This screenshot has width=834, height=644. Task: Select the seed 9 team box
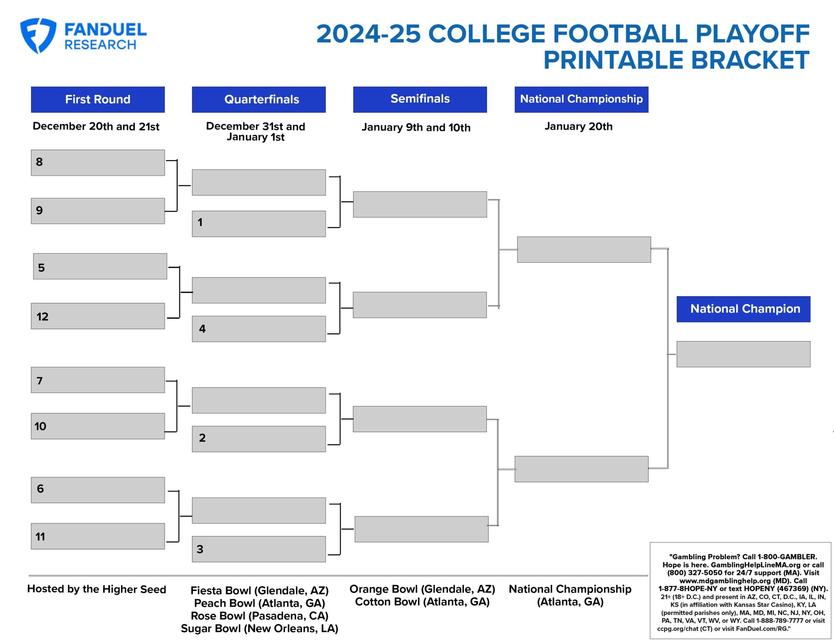98,211
